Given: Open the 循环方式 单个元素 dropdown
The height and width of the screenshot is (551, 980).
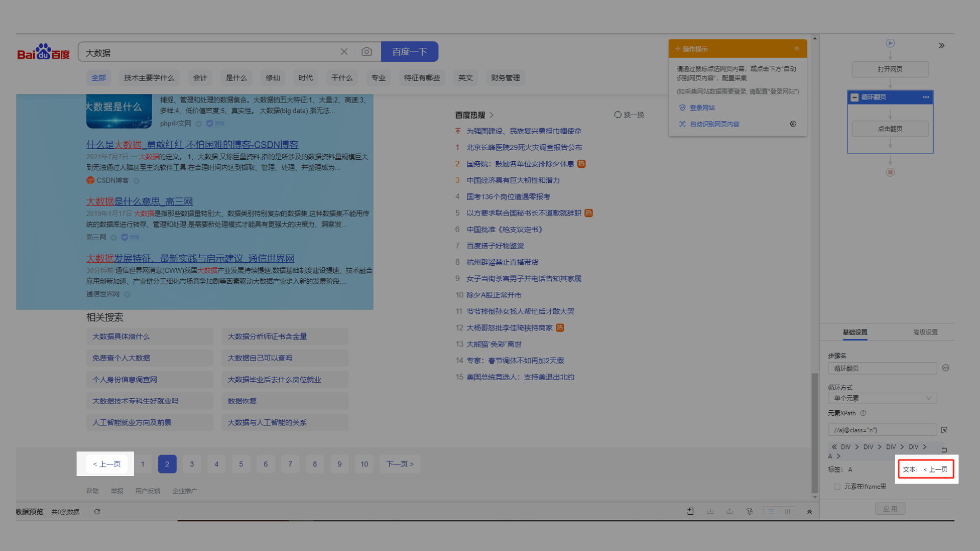Looking at the screenshot, I should (882, 398).
